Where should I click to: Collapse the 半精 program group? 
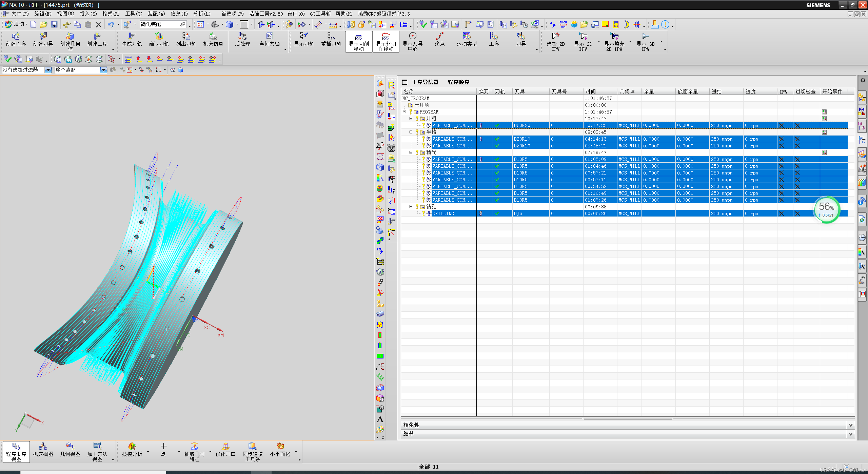[x=411, y=132]
